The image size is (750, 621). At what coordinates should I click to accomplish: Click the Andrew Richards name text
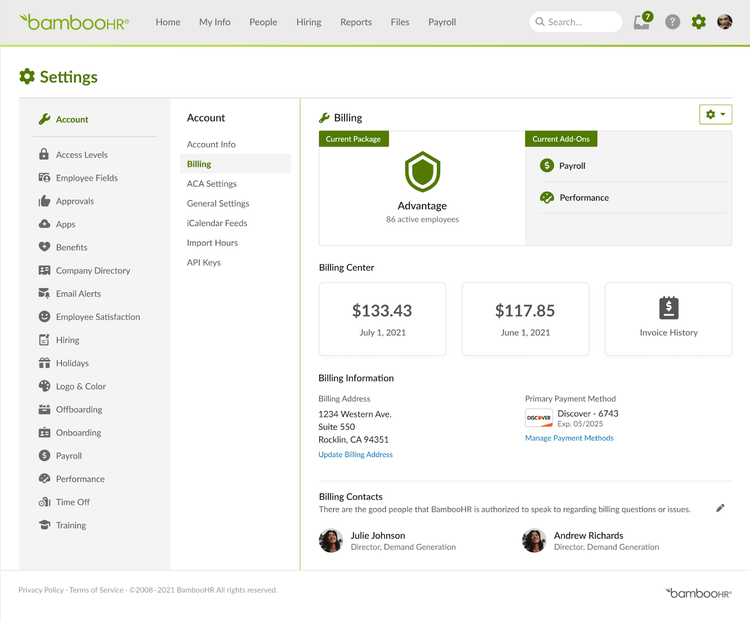588,535
